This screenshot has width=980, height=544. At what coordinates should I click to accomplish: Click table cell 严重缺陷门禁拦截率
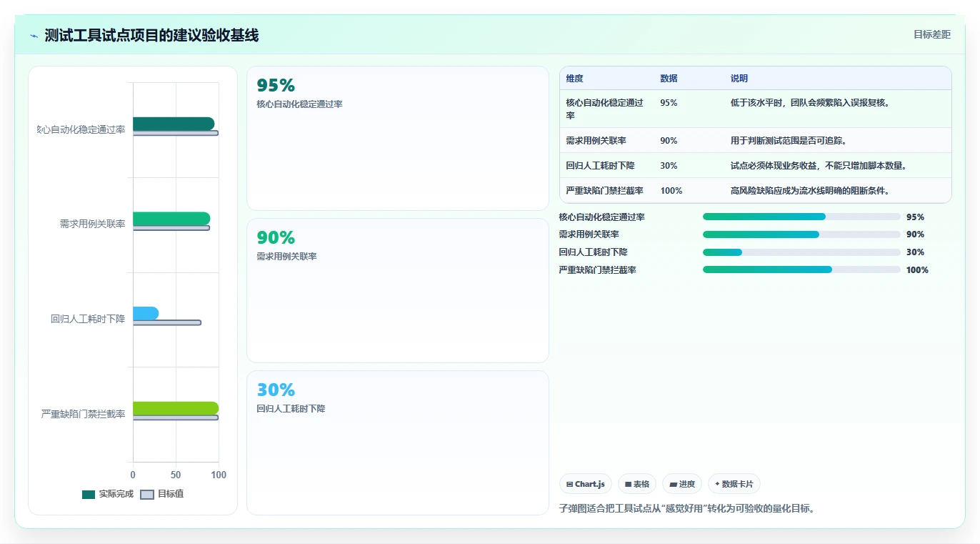[604, 191]
